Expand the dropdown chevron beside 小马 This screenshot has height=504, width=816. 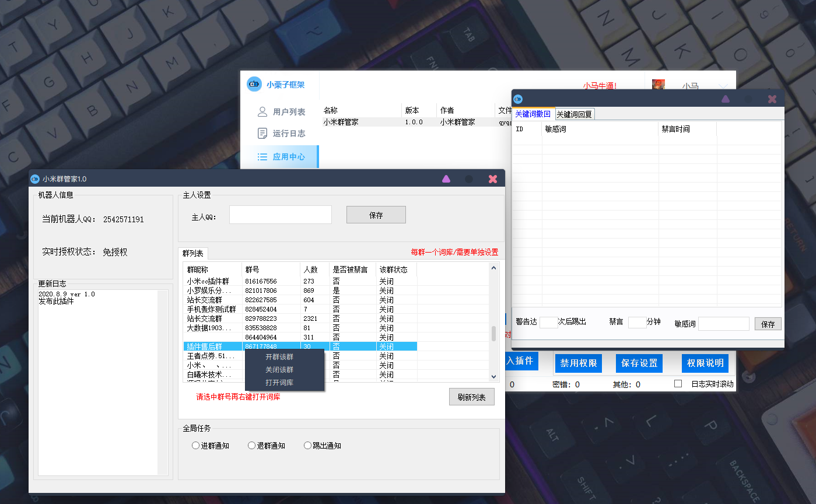723,86
